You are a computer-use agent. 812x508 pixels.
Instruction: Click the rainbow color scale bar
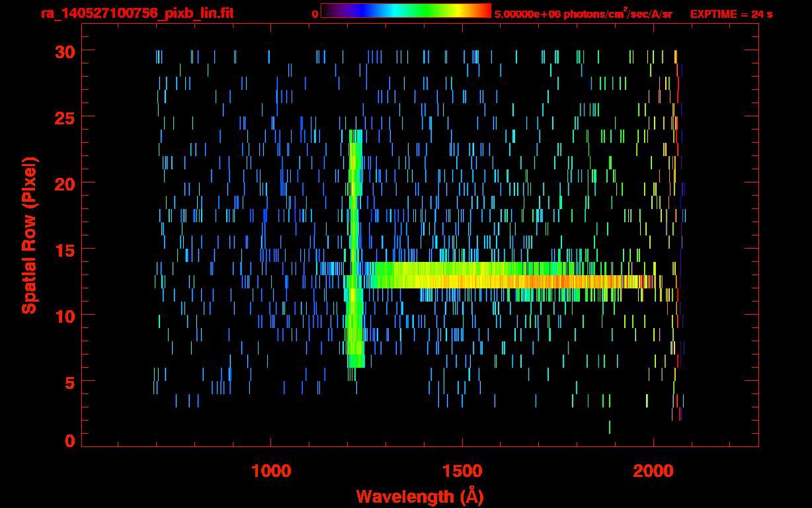[406, 11]
